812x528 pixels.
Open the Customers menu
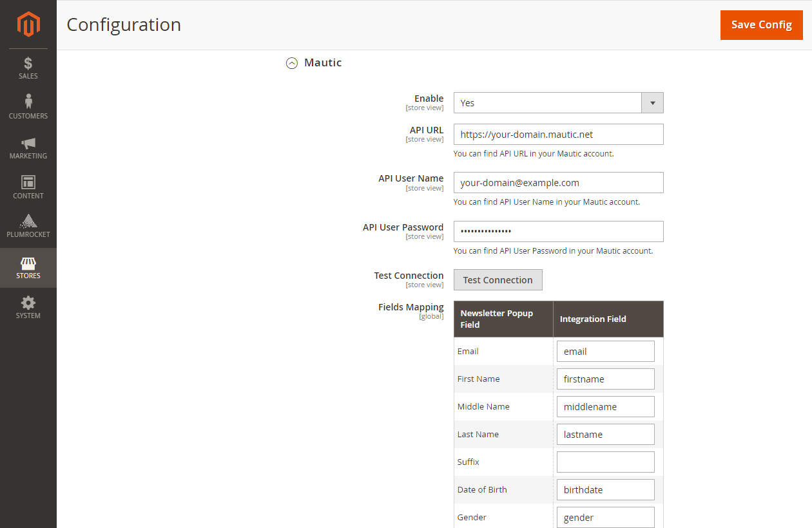[28, 108]
